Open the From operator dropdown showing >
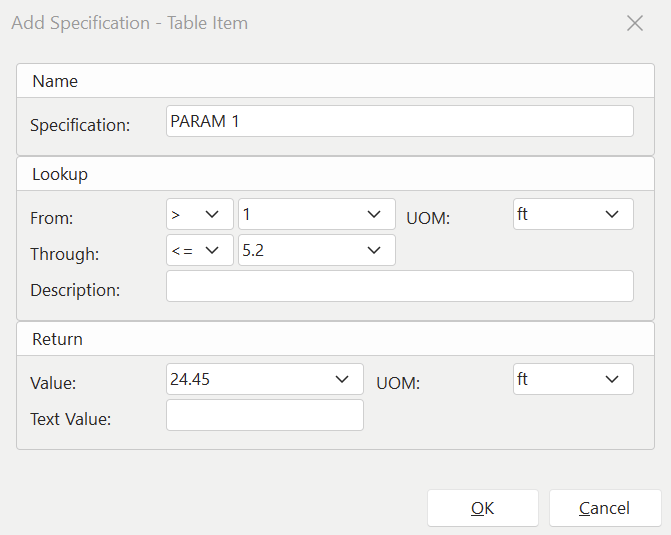 pyautogui.click(x=199, y=214)
